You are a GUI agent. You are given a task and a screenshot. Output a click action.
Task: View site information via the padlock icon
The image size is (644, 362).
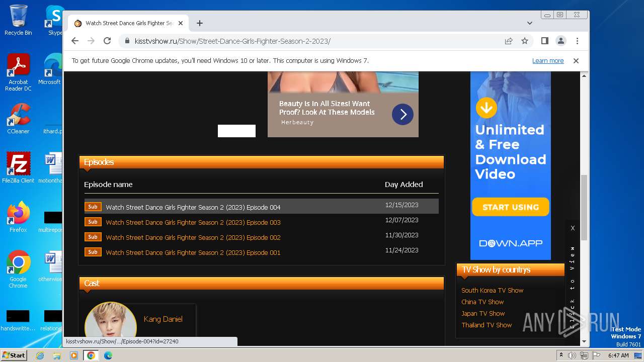(127, 41)
